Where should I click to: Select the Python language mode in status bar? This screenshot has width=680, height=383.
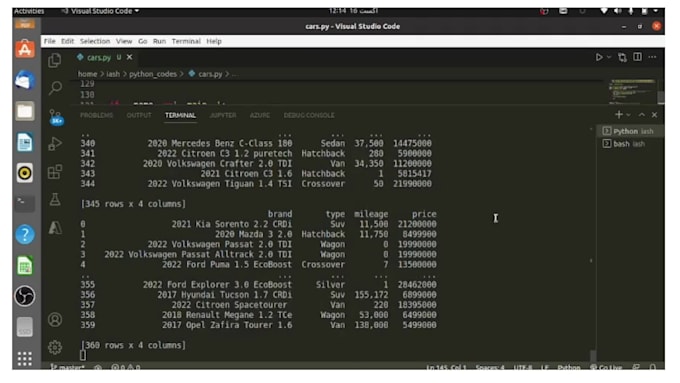[569, 367]
